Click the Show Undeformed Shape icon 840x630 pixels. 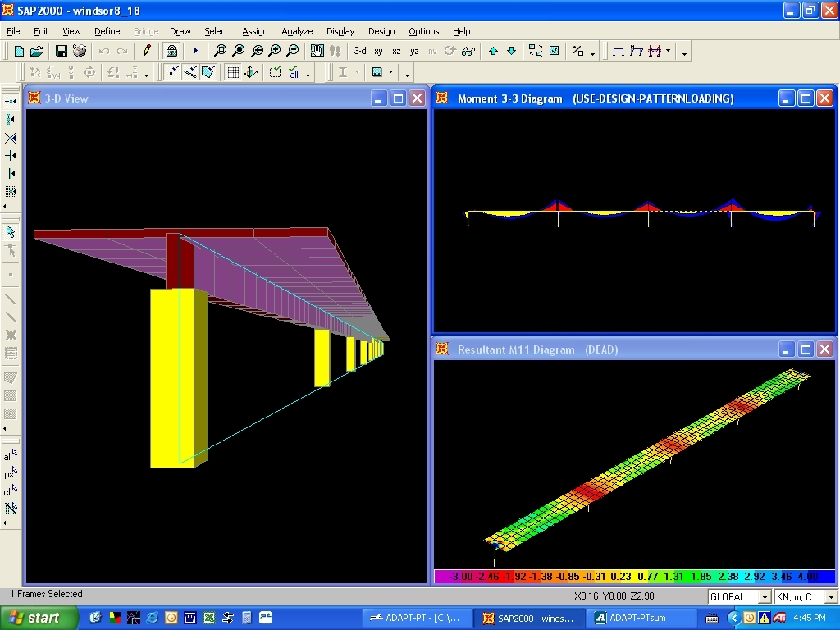pyautogui.click(x=619, y=51)
